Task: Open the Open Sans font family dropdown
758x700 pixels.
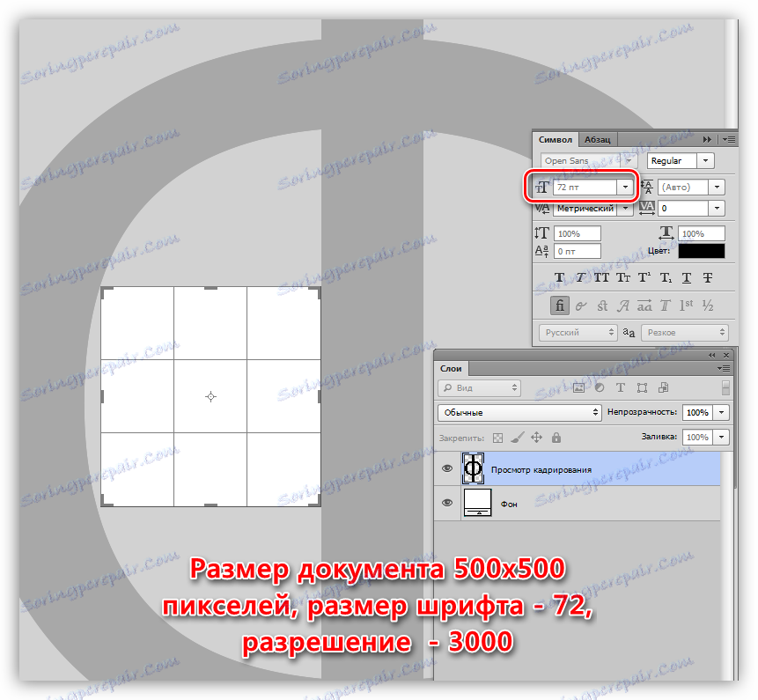Action: [x=629, y=161]
